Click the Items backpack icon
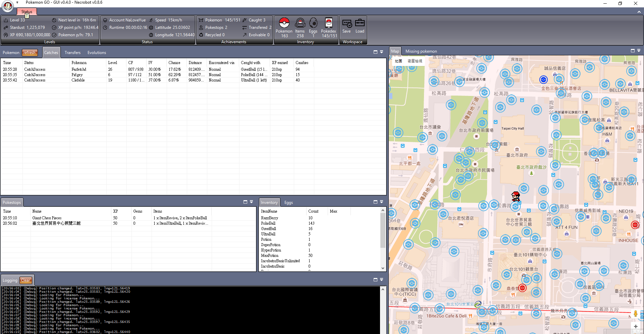The height and width of the screenshot is (334, 644). [300, 23]
